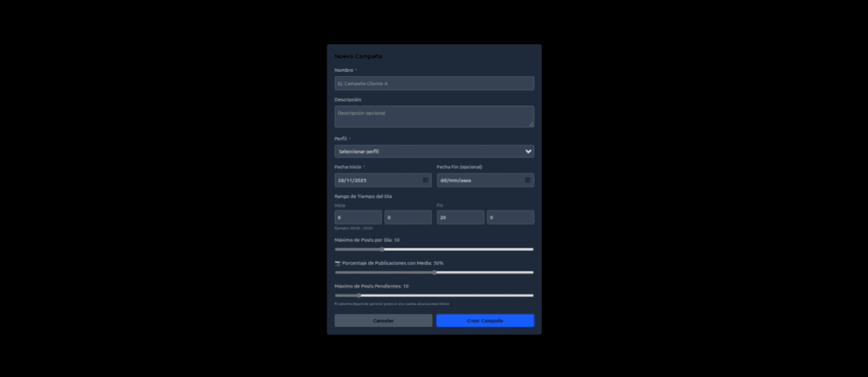Open the Fecha Inicio calendar picker icon
This screenshot has width=868, height=377.
click(425, 180)
